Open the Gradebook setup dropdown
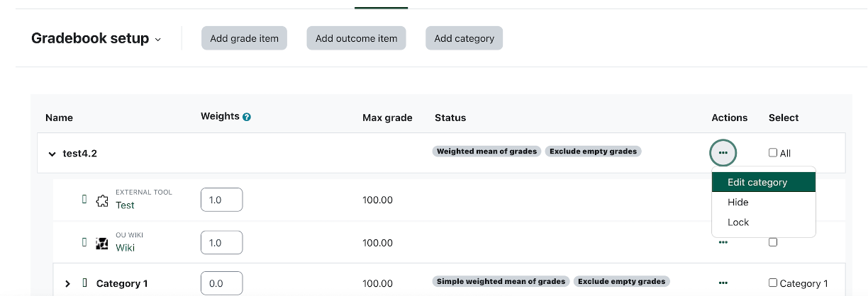868x296 pixels. 96,38
